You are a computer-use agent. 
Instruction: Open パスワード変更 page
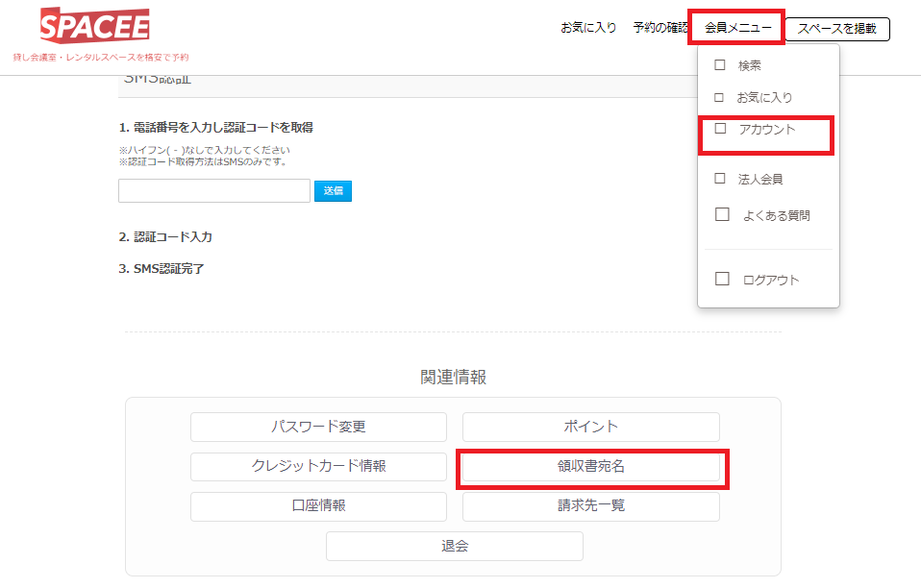(318, 427)
